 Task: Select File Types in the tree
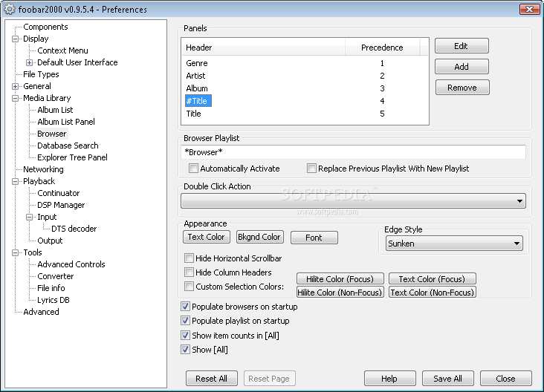(41, 74)
